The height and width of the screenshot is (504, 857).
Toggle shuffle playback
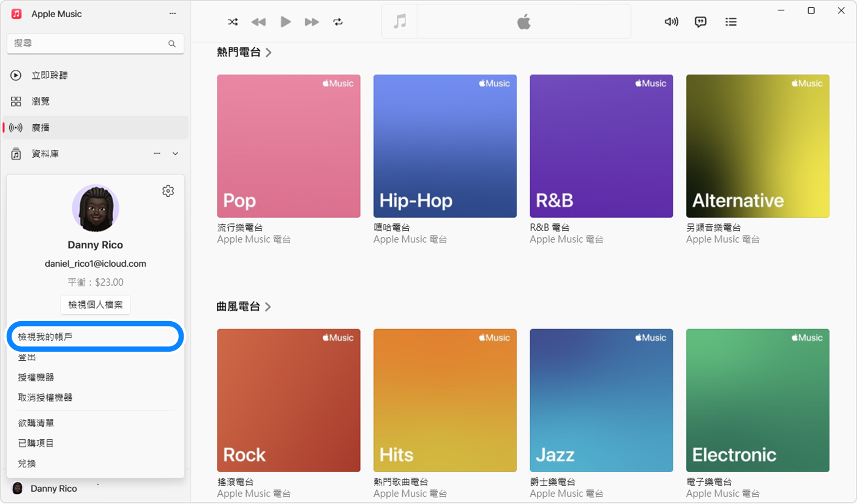coord(233,22)
